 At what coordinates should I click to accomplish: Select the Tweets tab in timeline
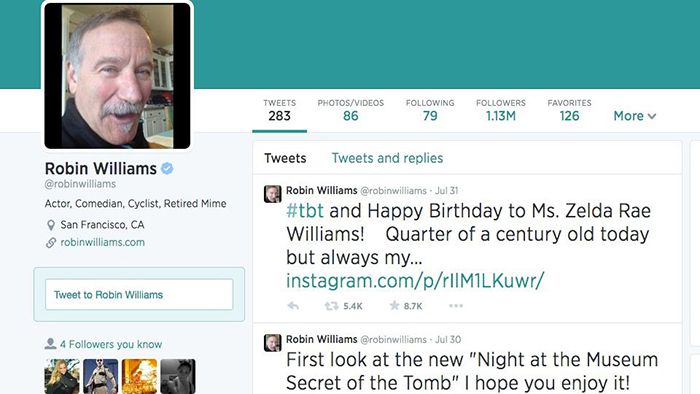285,158
